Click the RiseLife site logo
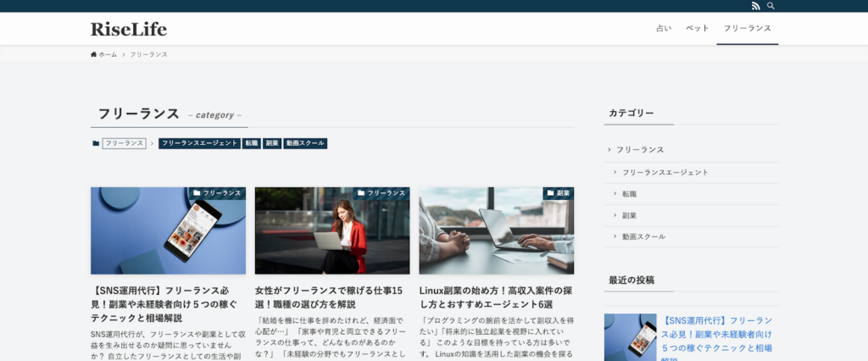 [129, 29]
